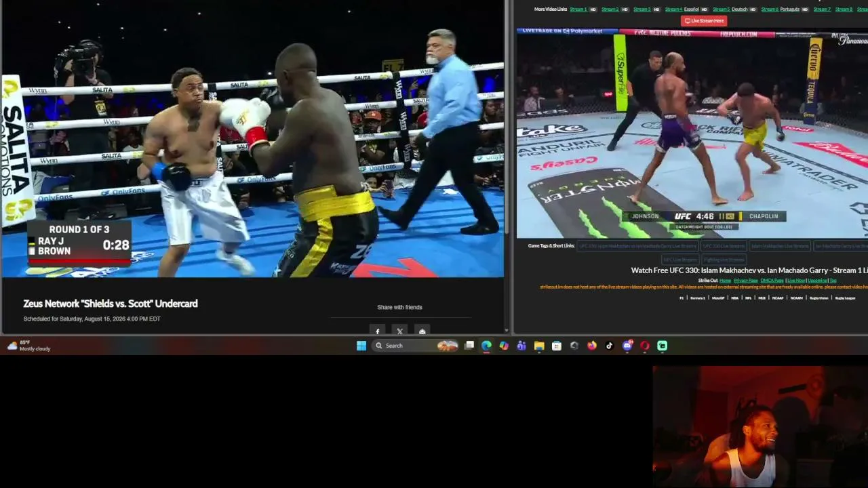
Task: Open the Strike Out Home link
Action: (x=725, y=281)
